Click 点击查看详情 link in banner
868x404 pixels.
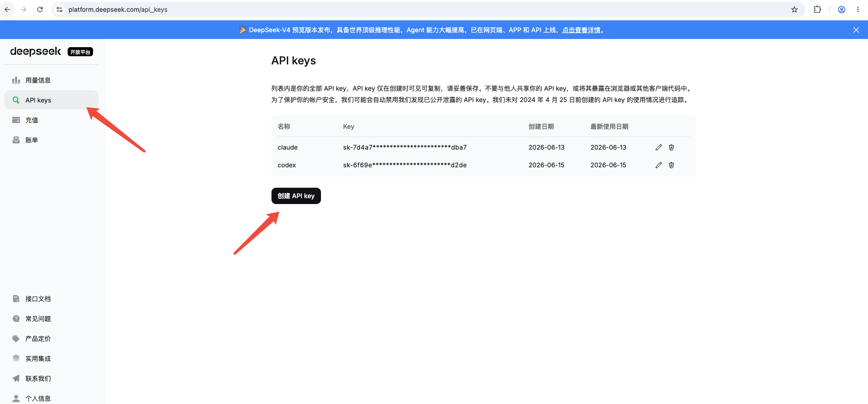(x=581, y=30)
